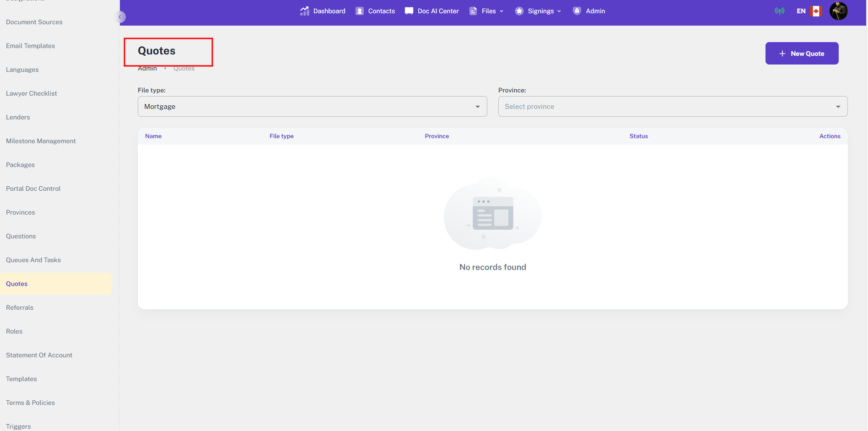Click the plus icon in New Quote
Viewport: 868px width, 431px height.
coord(782,54)
